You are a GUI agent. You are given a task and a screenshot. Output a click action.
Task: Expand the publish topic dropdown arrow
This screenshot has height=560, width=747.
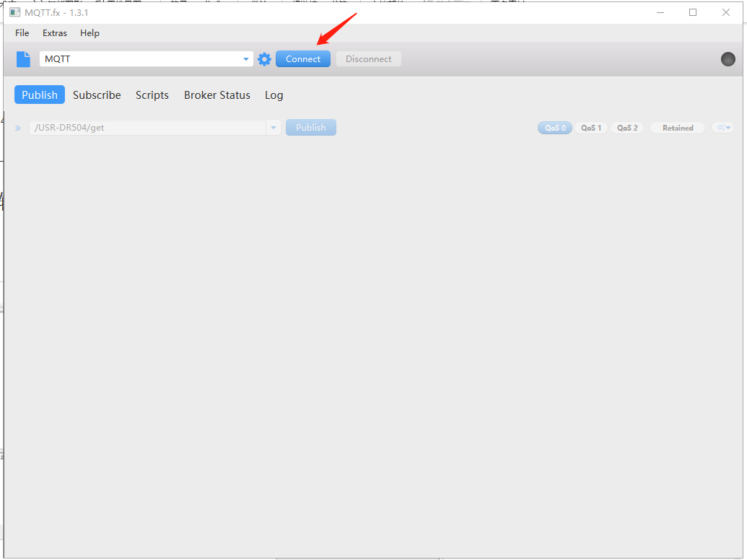coord(274,128)
